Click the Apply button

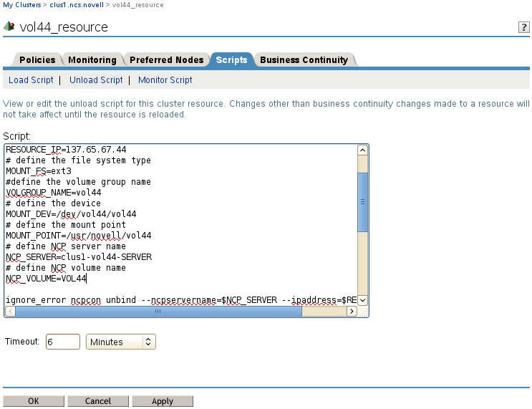click(x=162, y=402)
